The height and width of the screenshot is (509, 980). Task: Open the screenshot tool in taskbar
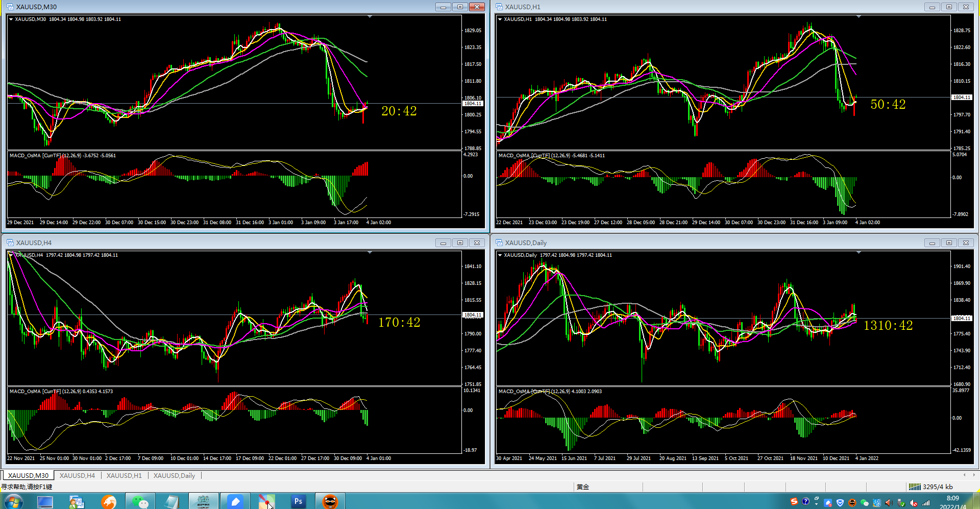266,502
